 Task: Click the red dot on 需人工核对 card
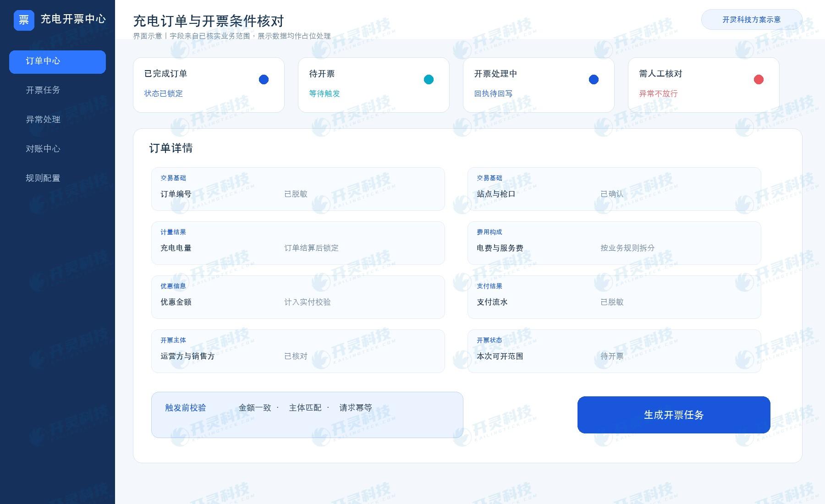(759, 80)
